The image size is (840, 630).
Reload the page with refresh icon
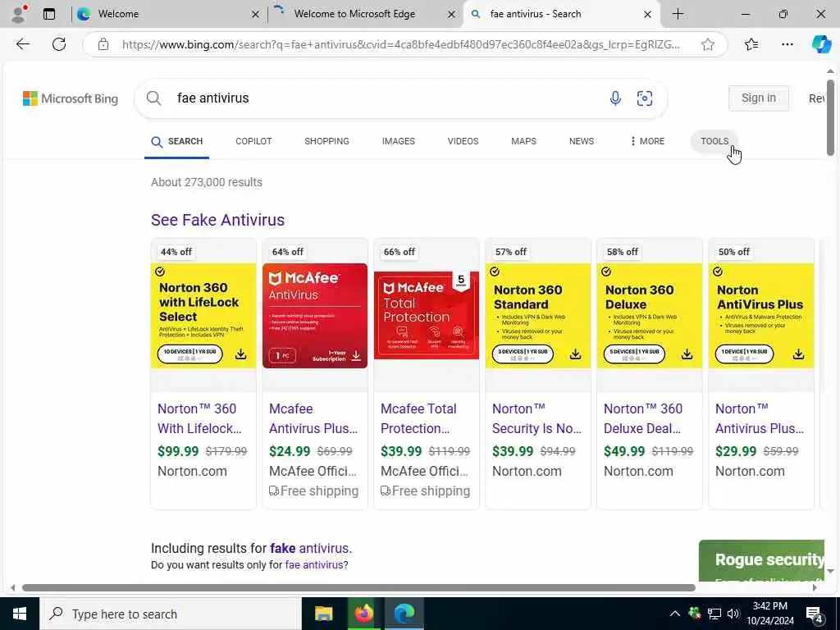click(x=59, y=44)
